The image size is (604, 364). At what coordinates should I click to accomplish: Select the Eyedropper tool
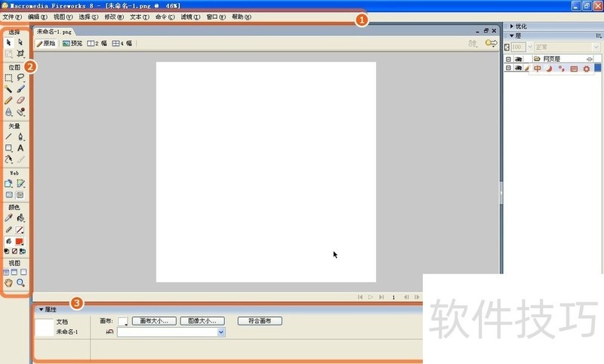click(8, 218)
